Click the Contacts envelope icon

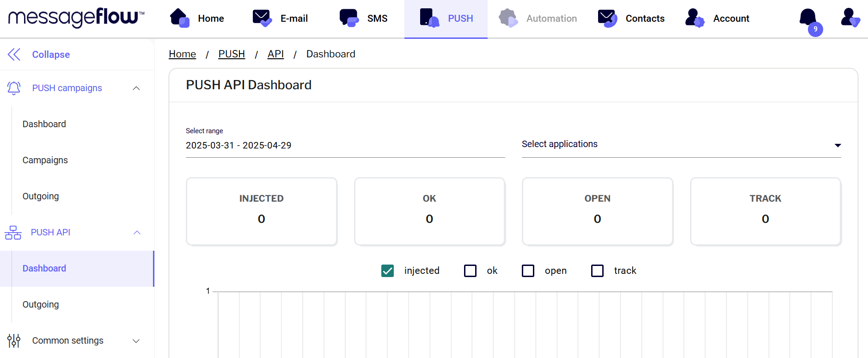(607, 18)
